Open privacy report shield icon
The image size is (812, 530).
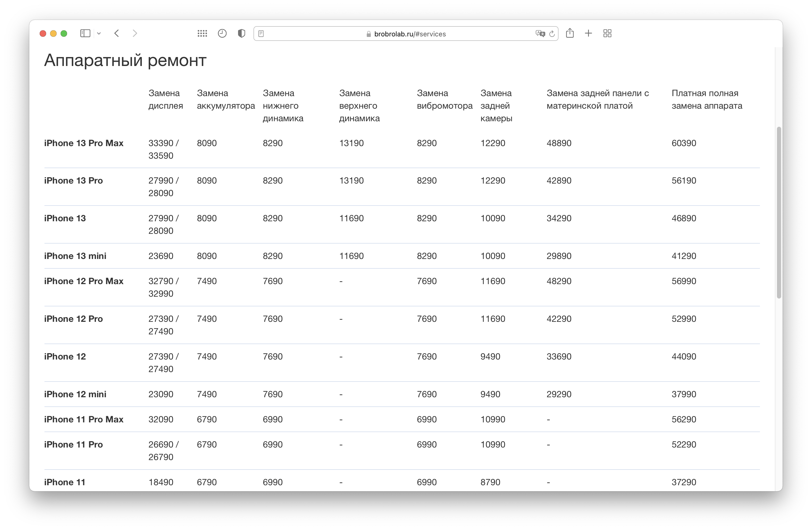click(241, 34)
